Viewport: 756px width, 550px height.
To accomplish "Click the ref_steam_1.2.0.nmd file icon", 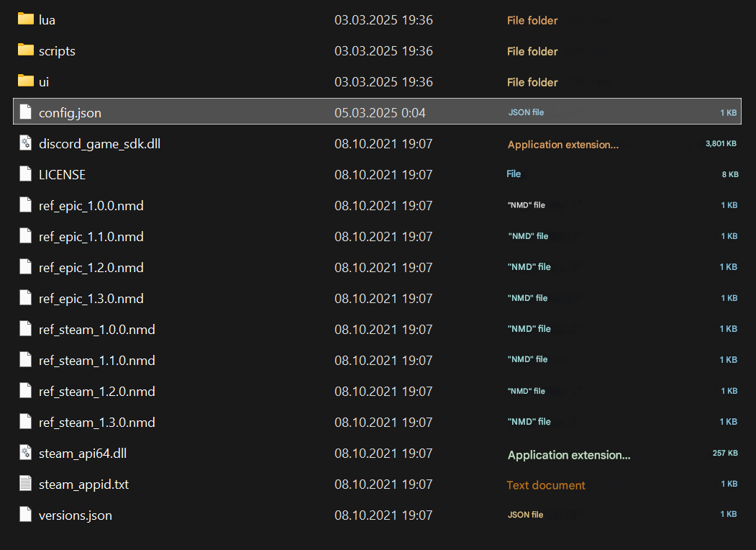I will pyautogui.click(x=26, y=391).
